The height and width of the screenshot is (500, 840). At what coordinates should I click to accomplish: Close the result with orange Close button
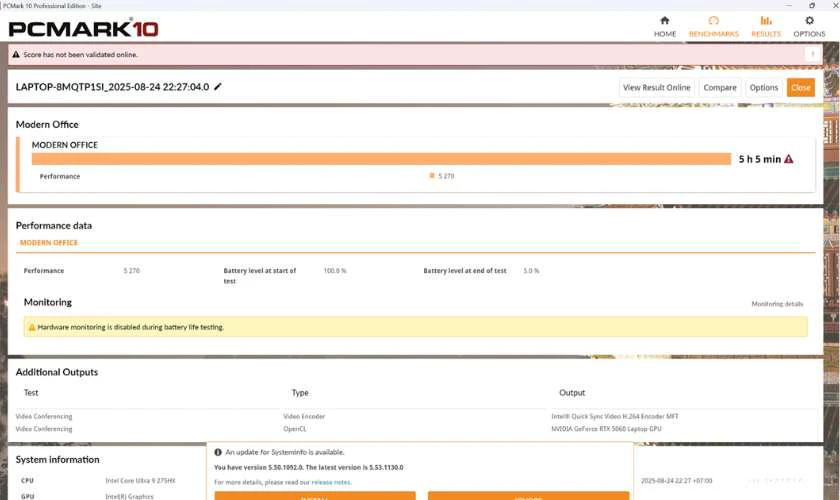point(800,87)
